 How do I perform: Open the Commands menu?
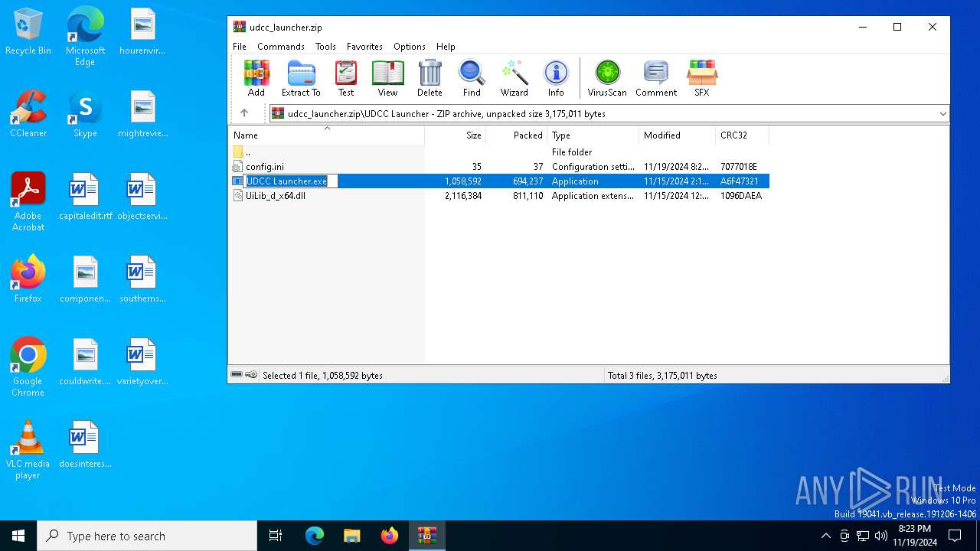pos(281,47)
